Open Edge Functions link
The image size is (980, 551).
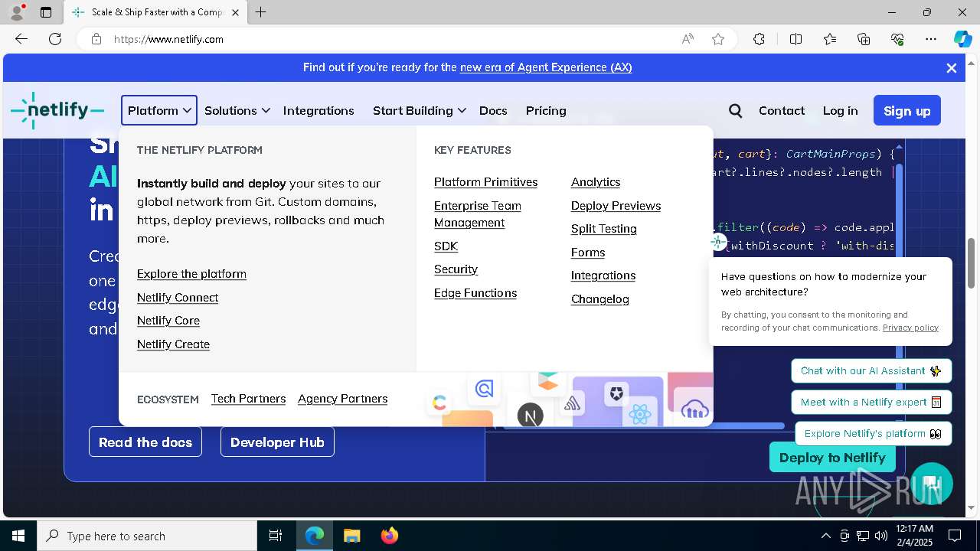(x=475, y=293)
